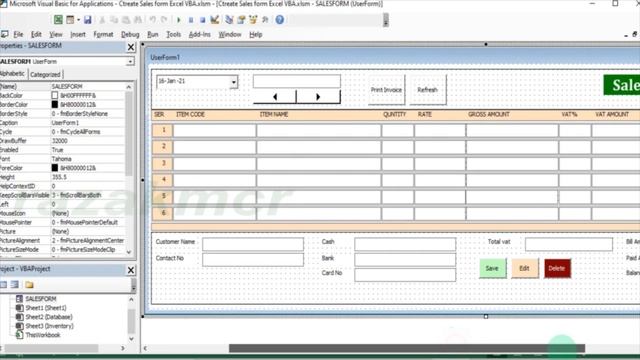Click the green Save button
This screenshot has width=640, height=360.
492,268
